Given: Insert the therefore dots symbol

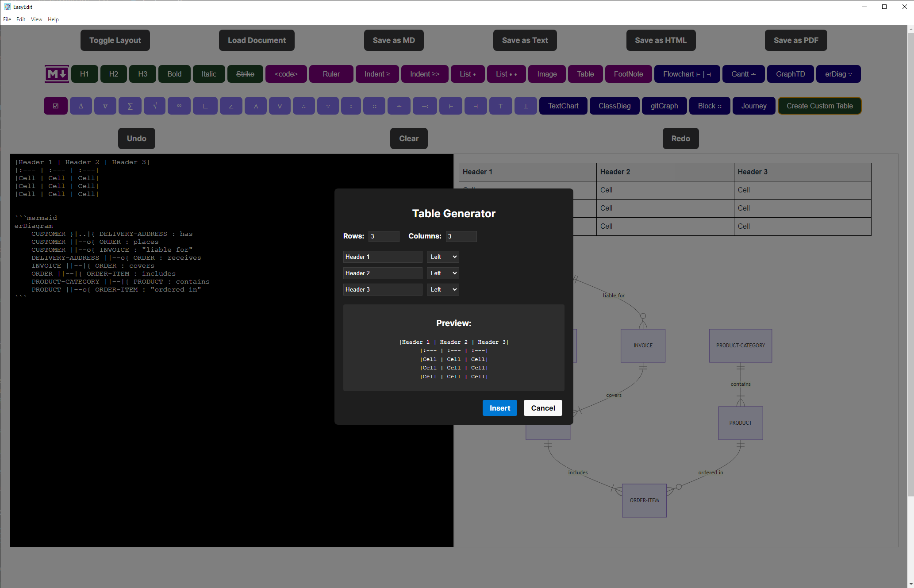Looking at the screenshot, I should point(303,106).
